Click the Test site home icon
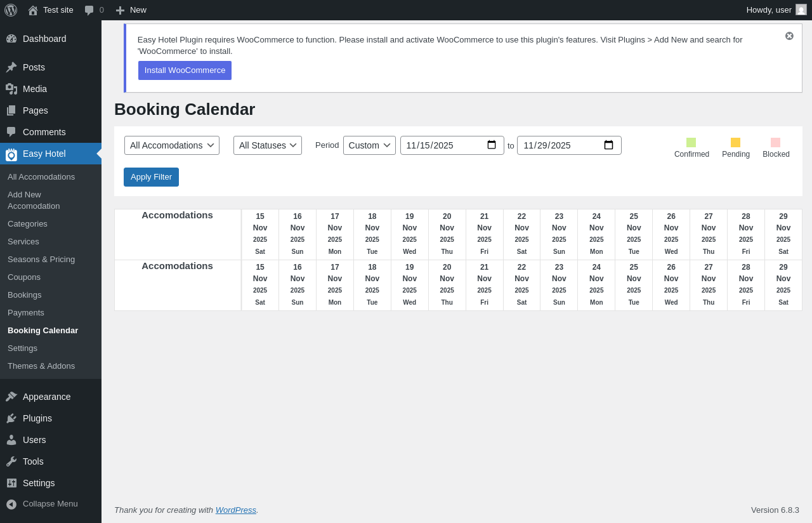812x523 pixels. [33, 10]
